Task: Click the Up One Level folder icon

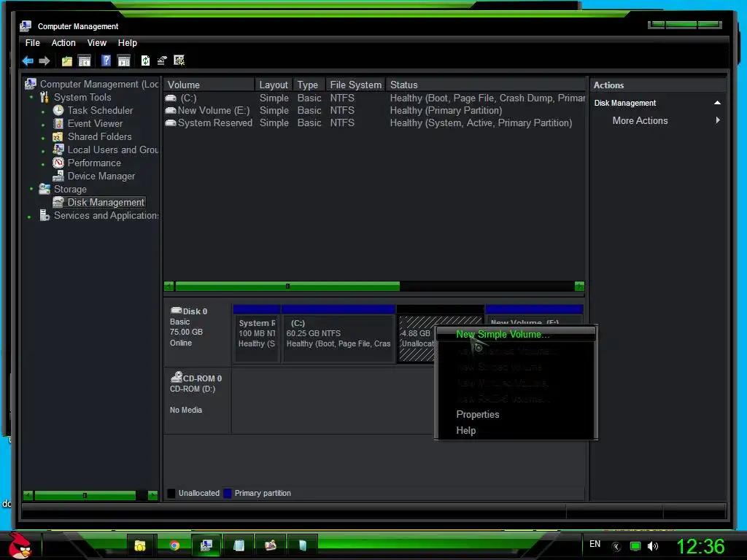Action: click(x=66, y=61)
